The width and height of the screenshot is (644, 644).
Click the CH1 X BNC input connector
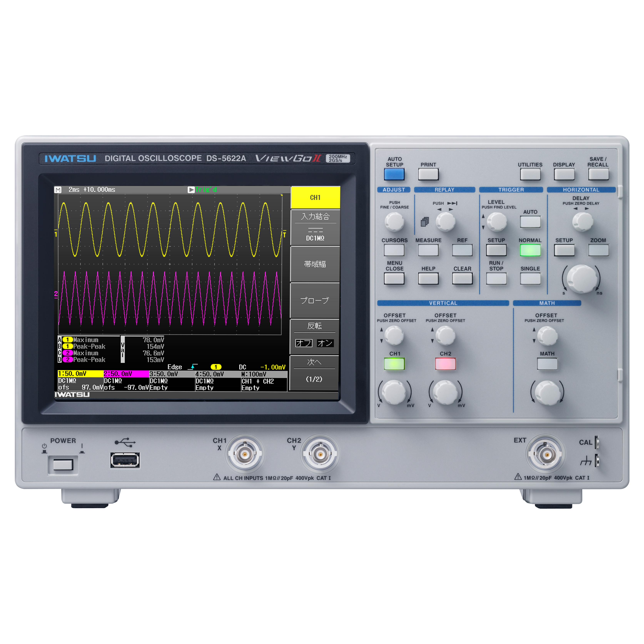coord(245,454)
